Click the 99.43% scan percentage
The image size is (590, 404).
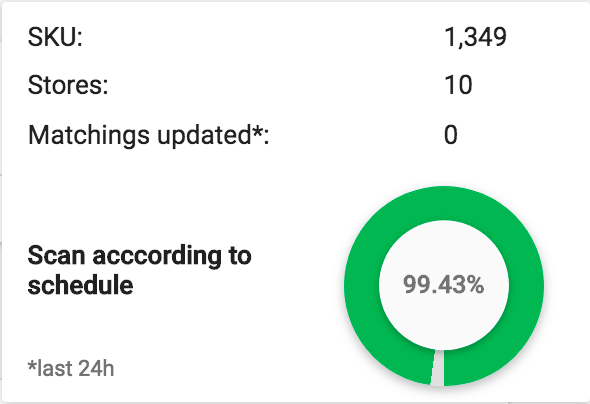444,285
